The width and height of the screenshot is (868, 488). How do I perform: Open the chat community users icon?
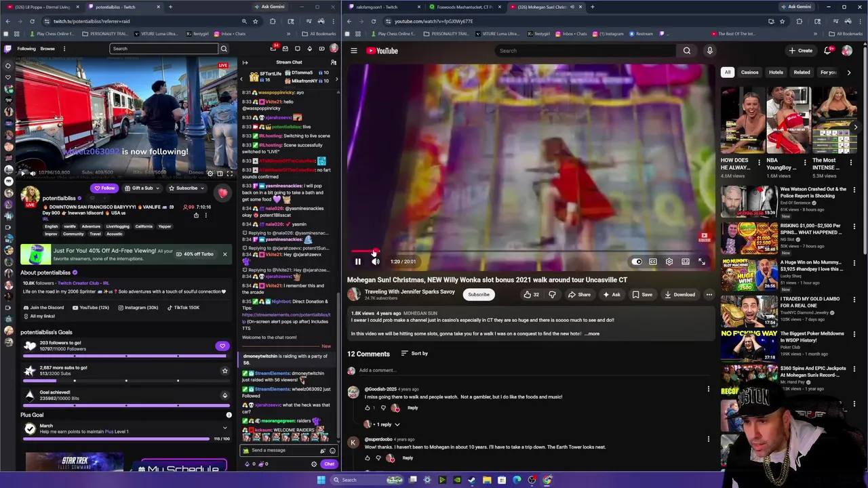pos(333,62)
